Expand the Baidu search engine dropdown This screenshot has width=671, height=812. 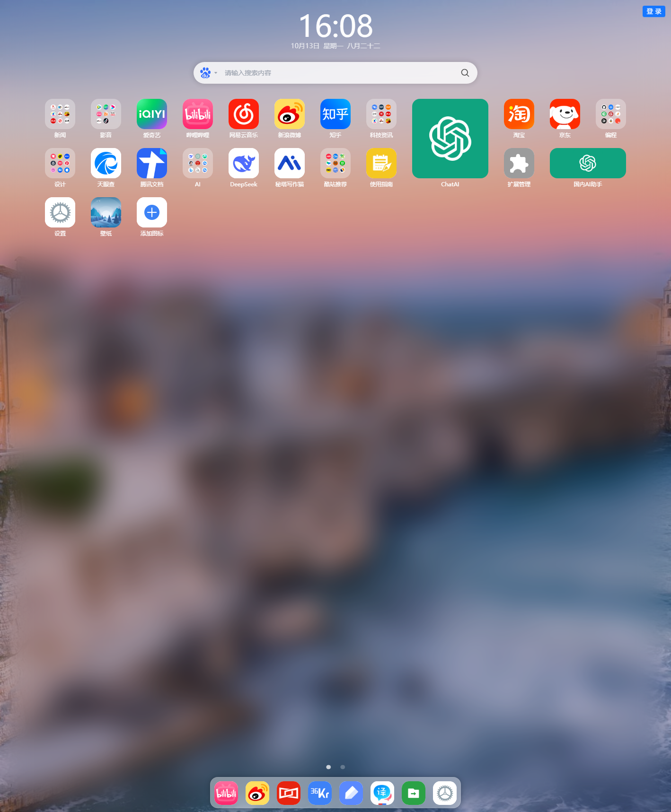(208, 73)
